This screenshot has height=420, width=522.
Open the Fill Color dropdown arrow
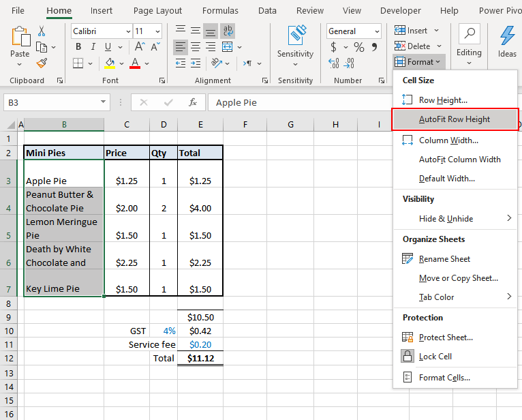click(x=121, y=63)
